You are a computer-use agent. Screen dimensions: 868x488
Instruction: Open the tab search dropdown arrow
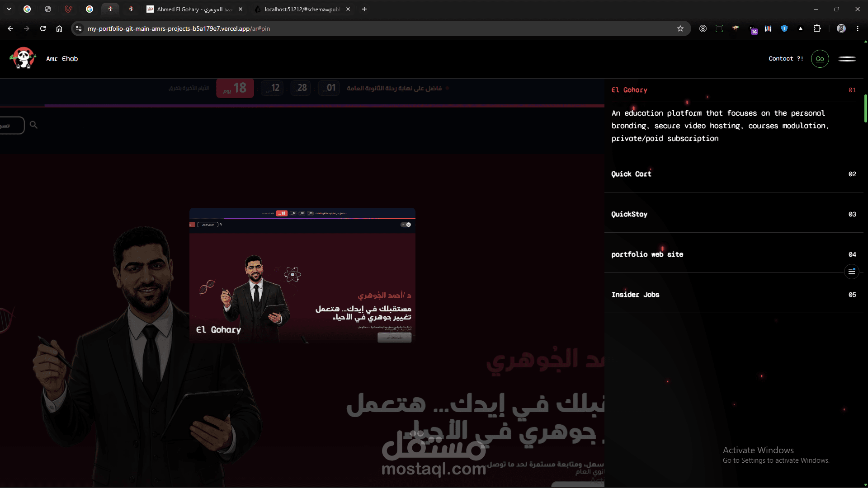(9, 9)
